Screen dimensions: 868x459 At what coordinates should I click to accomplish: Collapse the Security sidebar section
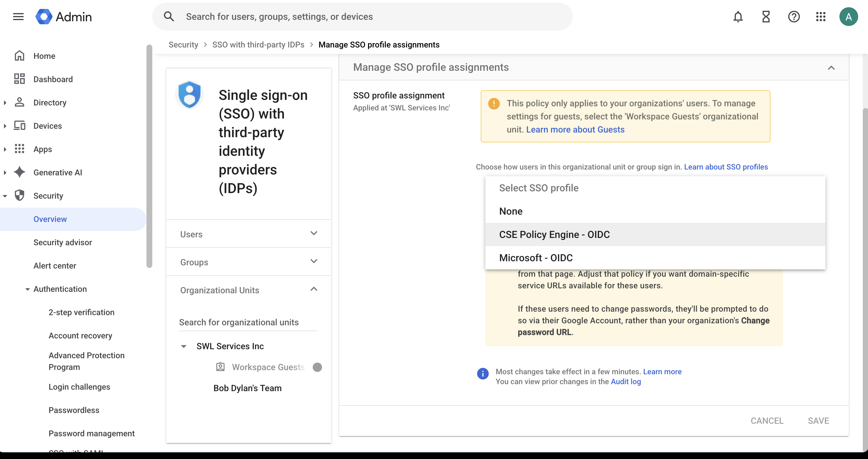(x=5, y=196)
